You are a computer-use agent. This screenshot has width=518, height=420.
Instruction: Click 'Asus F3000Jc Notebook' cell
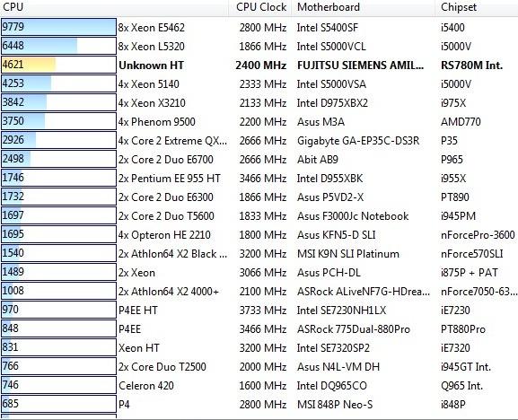point(353,215)
